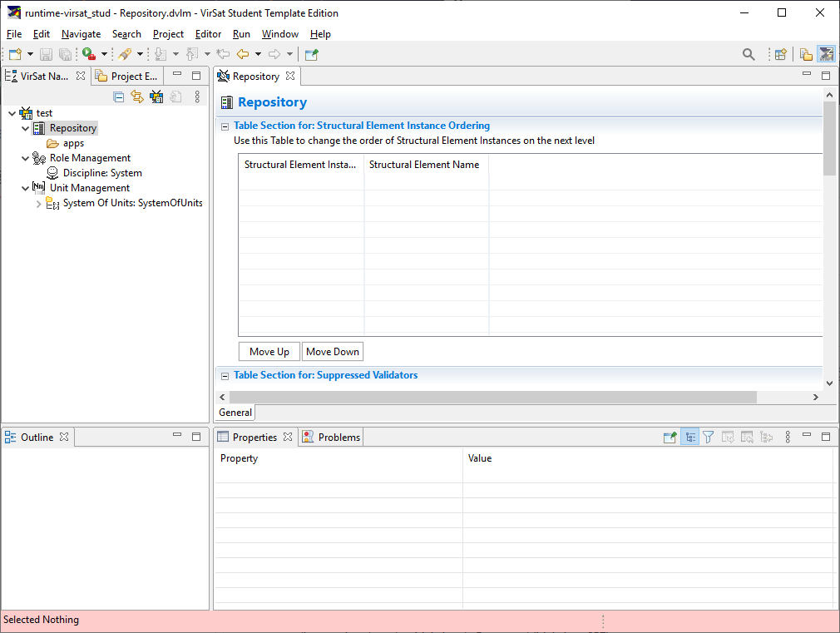Open the Project menu
Screen dimensions: 840x633
[x=168, y=34]
